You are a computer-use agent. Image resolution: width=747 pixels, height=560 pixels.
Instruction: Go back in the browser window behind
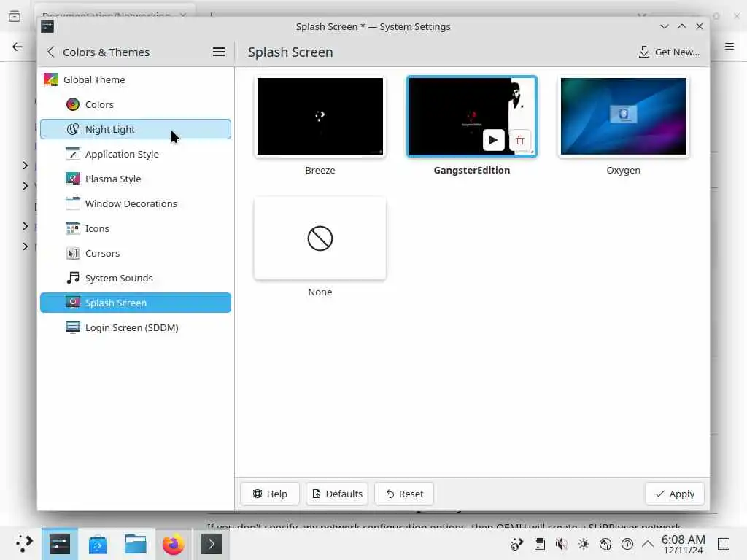(18, 47)
